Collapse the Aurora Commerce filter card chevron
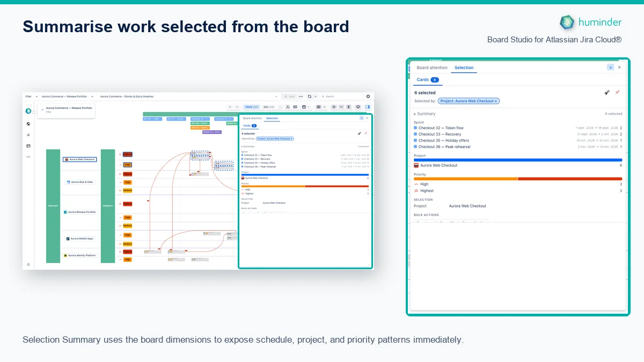 pos(42,109)
